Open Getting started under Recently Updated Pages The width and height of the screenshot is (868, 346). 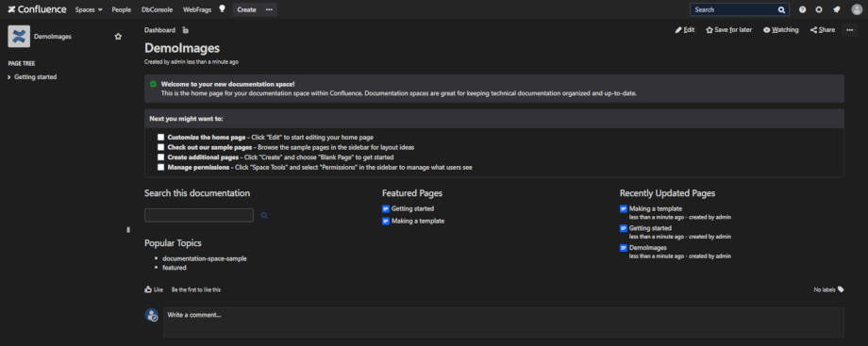point(650,228)
